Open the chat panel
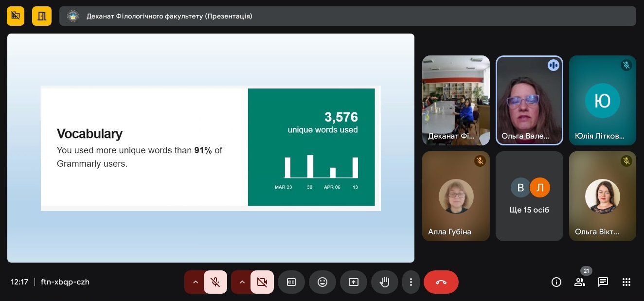The image size is (644, 301). pyautogui.click(x=603, y=282)
